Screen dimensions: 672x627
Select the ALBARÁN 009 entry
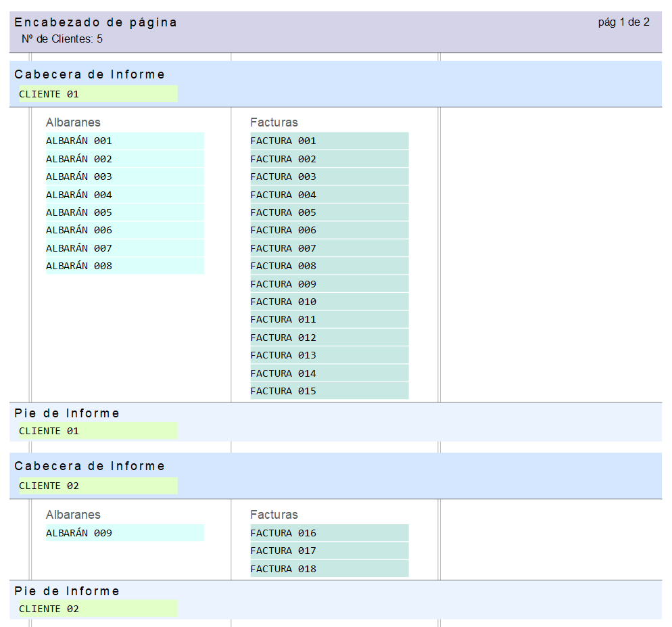(x=124, y=533)
